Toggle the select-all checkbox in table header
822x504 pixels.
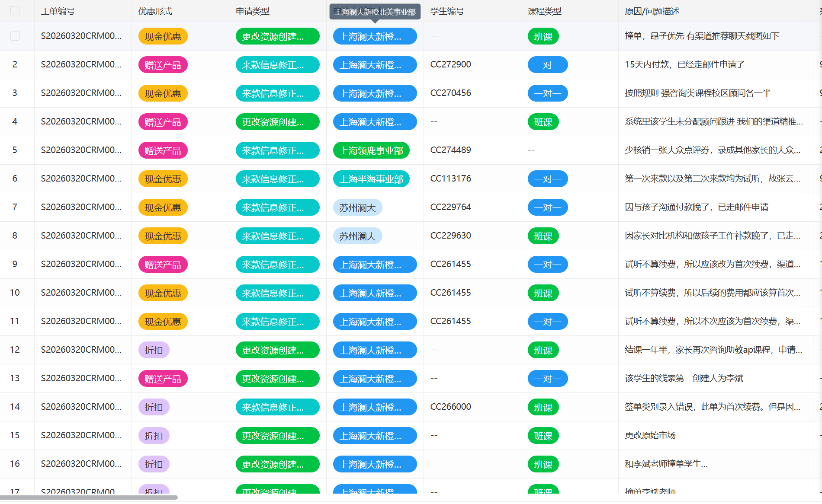pos(15,11)
